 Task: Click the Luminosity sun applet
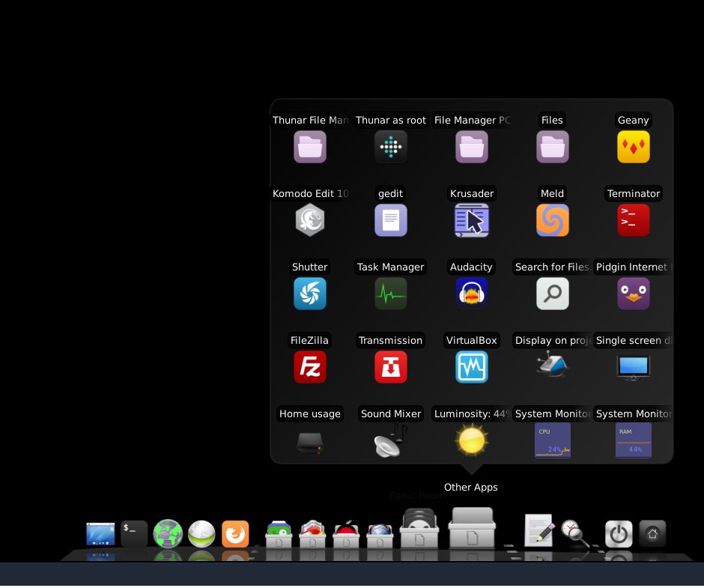pyautogui.click(x=471, y=440)
